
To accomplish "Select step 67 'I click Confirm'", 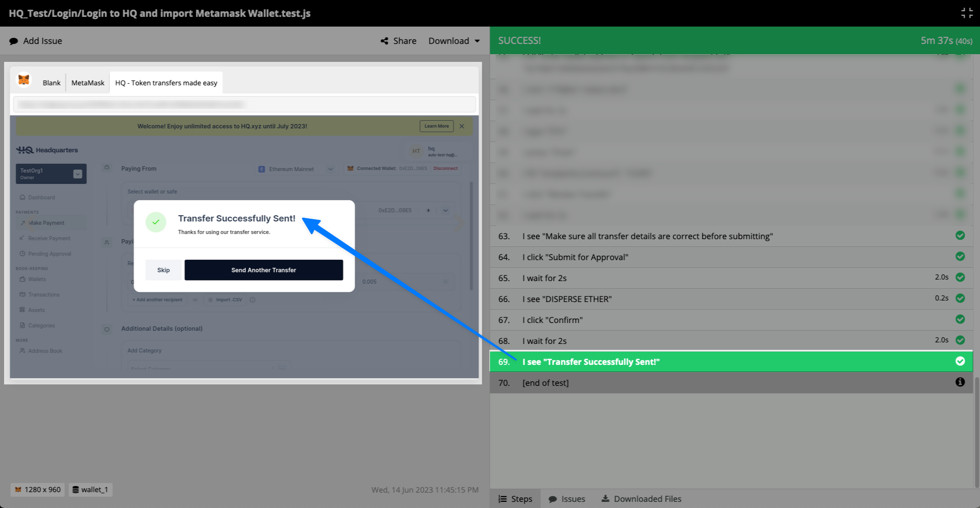I will point(731,320).
